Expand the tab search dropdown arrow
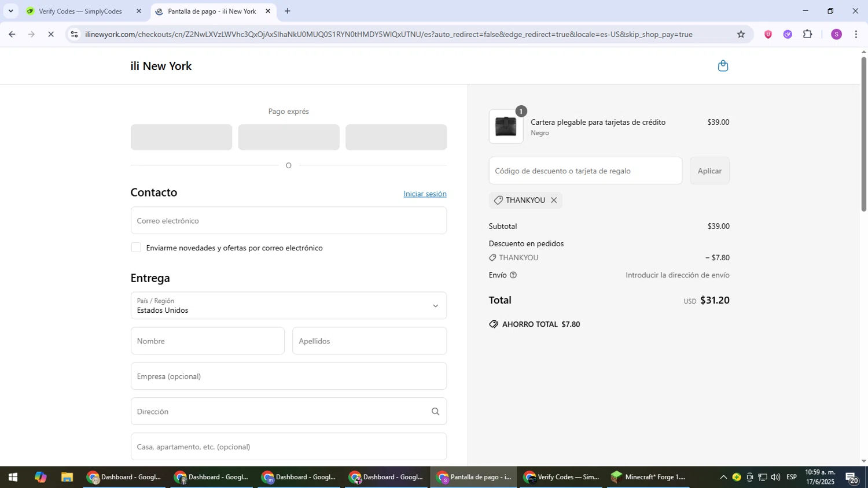 point(10,11)
